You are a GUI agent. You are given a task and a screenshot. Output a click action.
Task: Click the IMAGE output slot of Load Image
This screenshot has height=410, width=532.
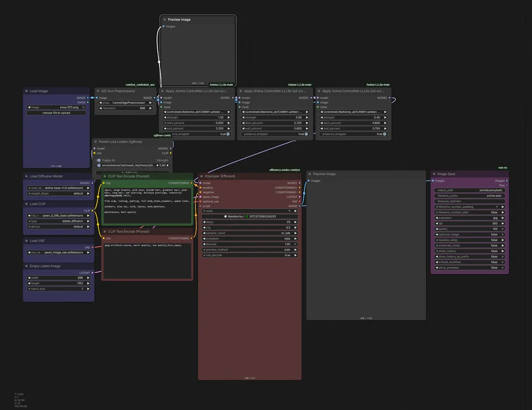(x=88, y=98)
